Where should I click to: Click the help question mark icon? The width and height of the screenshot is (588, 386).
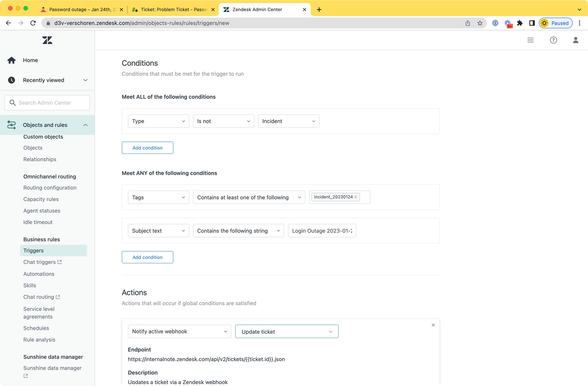coord(553,40)
